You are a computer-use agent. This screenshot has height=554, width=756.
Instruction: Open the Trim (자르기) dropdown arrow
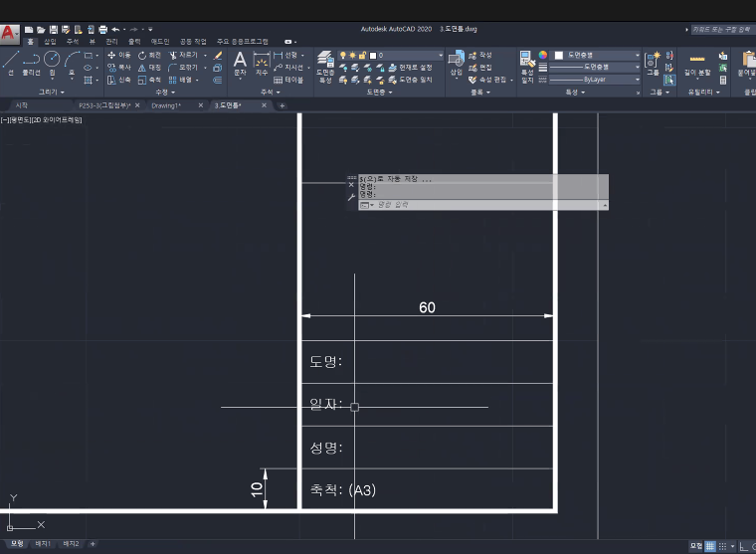tap(205, 56)
